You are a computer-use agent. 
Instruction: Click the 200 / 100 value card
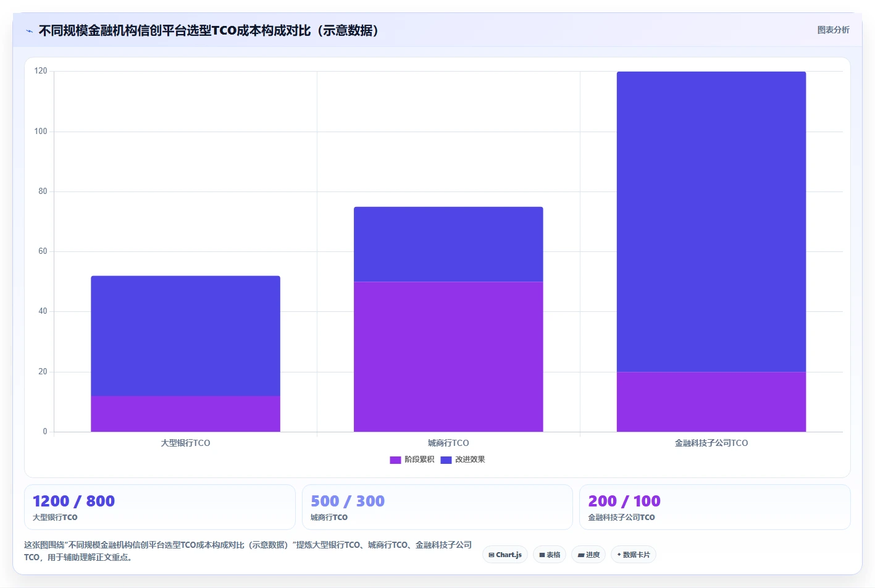coord(715,507)
